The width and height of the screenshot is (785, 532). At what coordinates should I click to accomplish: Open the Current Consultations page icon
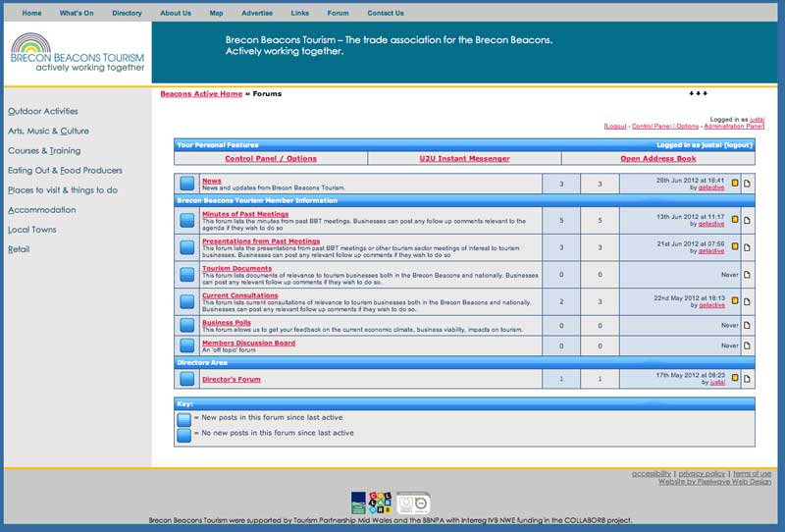747,301
